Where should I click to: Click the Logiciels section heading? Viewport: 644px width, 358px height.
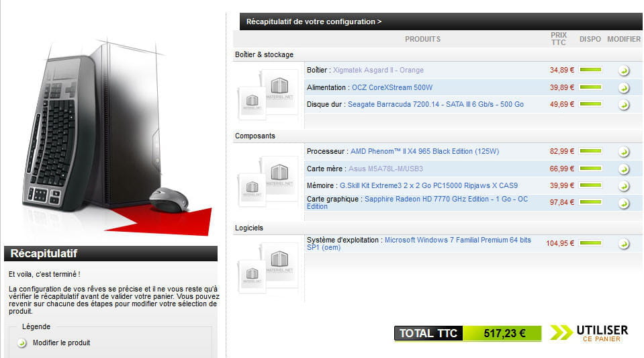tap(249, 228)
